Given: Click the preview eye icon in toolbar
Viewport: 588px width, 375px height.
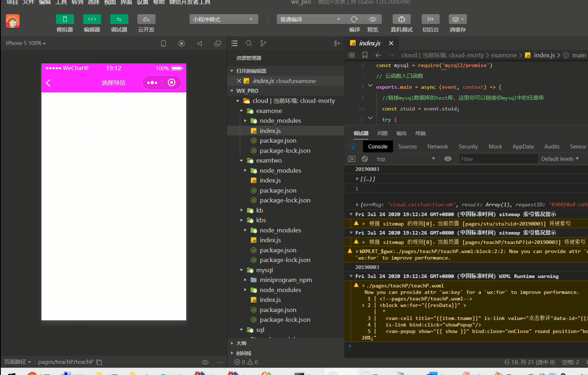Looking at the screenshot, I should click(373, 20).
